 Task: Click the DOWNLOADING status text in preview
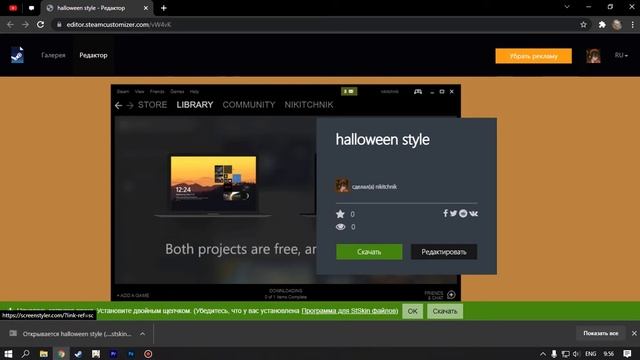click(286, 291)
